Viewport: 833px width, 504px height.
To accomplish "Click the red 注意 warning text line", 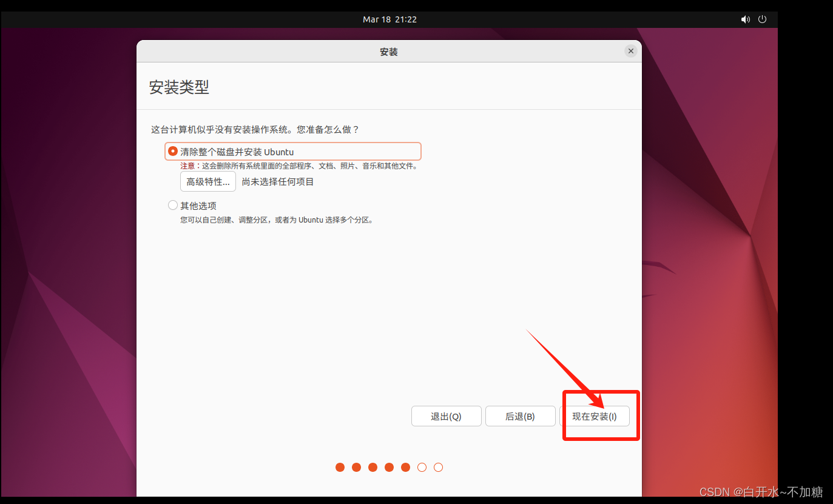I will [x=299, y=166].
